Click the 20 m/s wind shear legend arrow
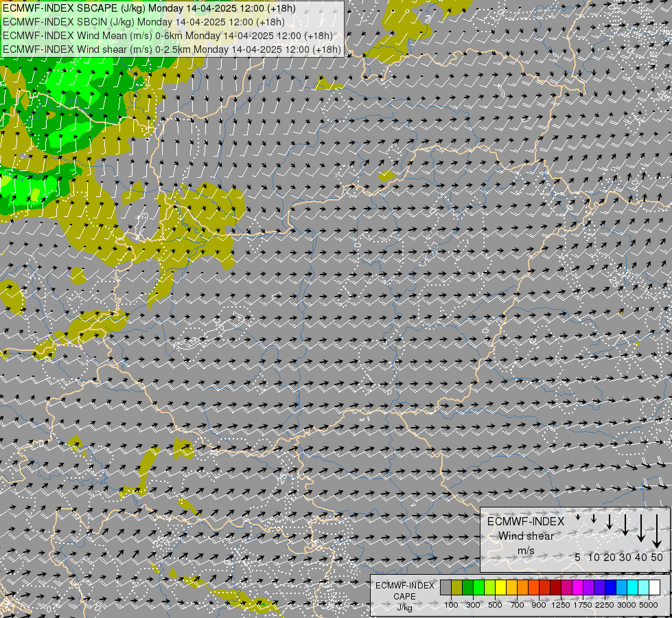Image resolution: width=672 pixels, height=618 pixels. [x=610, y=522]
